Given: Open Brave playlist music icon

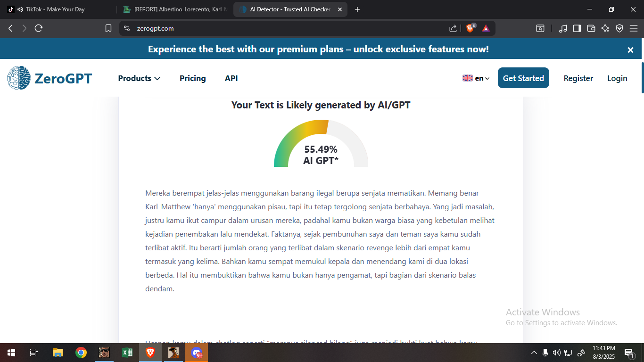Looking at the screenshot, I should click(563, 28).
